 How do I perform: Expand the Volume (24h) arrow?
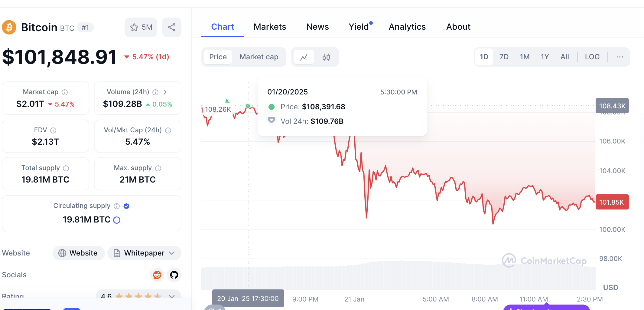[165, 92]
